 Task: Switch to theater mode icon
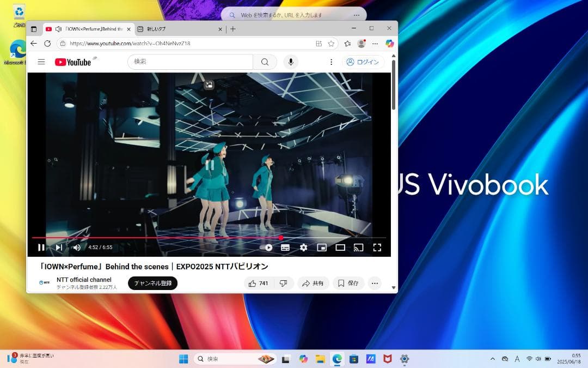pos(340,247)
